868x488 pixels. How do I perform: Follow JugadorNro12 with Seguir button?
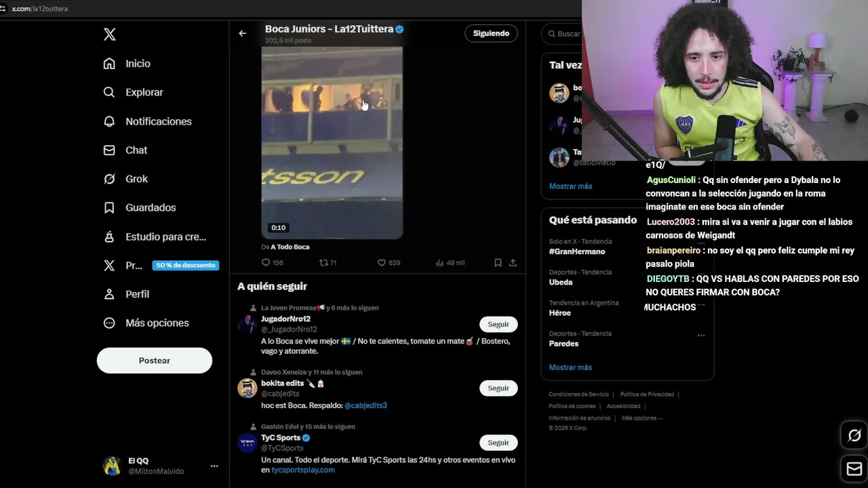point(498,324)
